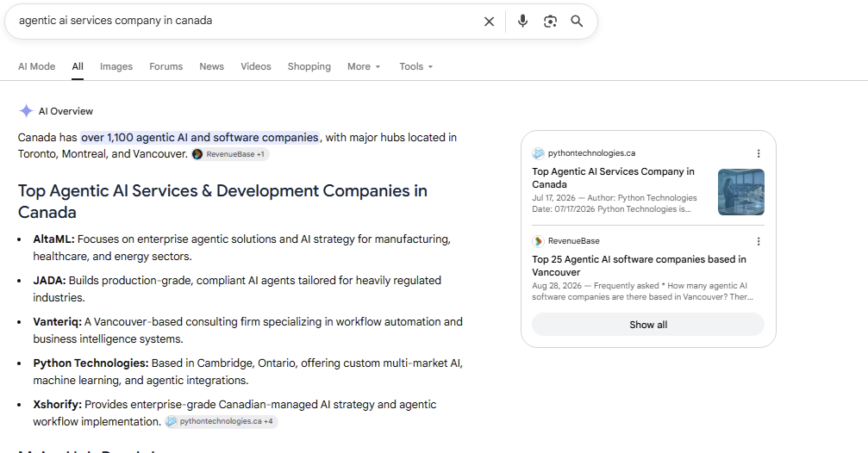
Task: Open options for the RevenueBase card
Action: point(759,241)
